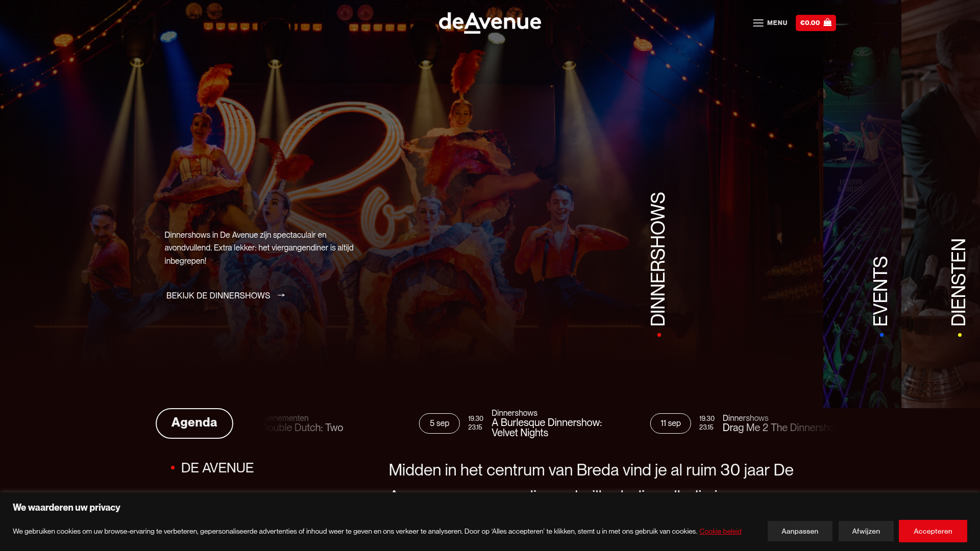Open the Agenda button
The image size is (980, 551).
pos(194,423)
